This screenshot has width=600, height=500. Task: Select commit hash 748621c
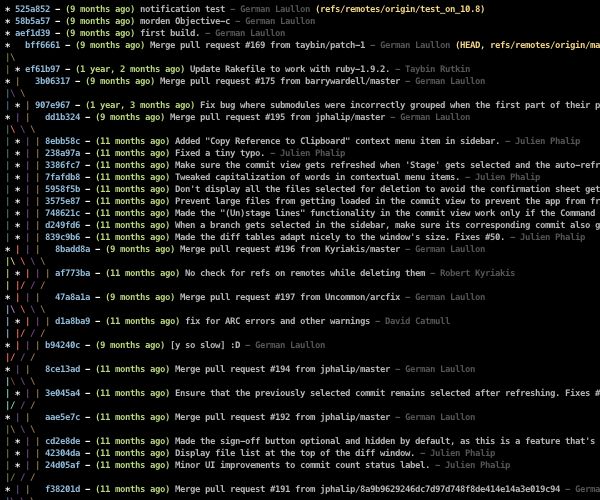click(x=63, y=213)
